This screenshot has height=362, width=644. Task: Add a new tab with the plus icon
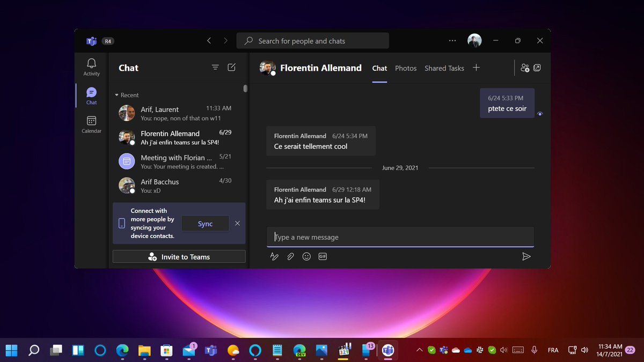tap(476, 68)
